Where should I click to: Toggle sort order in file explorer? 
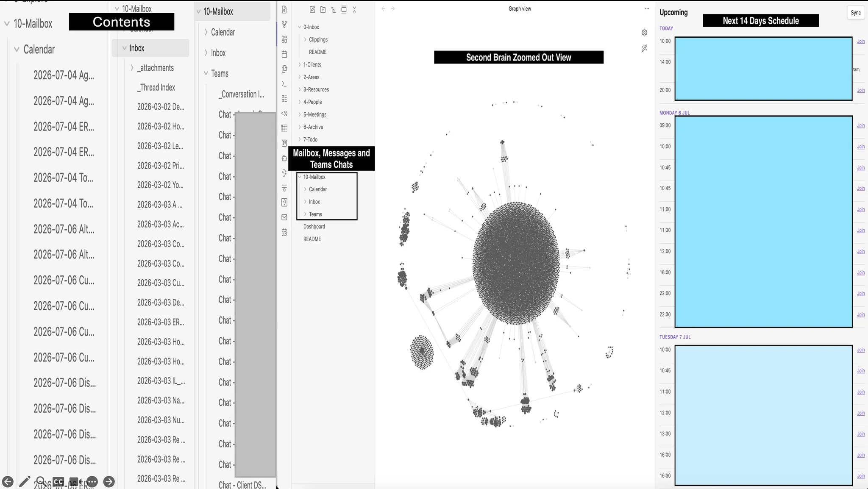[334, 9]
